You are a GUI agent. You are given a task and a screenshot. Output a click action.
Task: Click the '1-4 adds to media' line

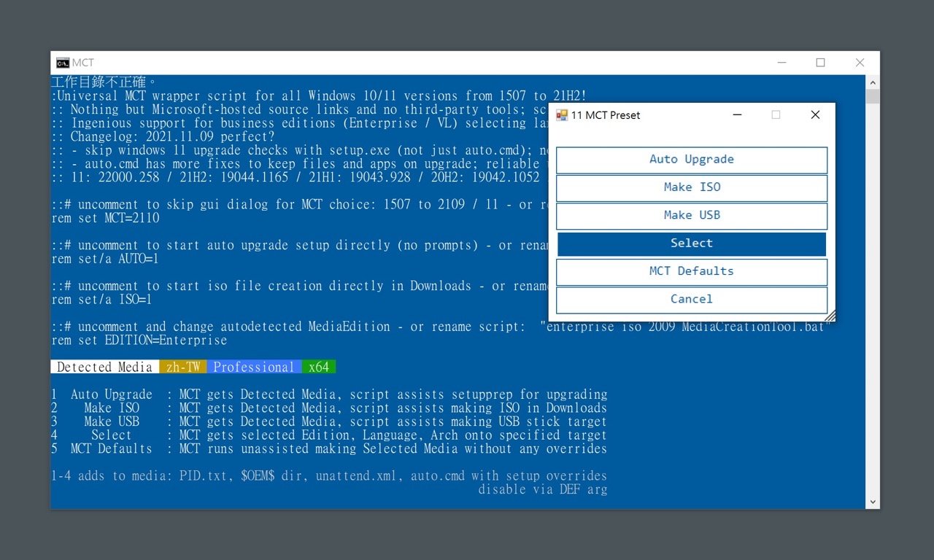pos(329,476)
